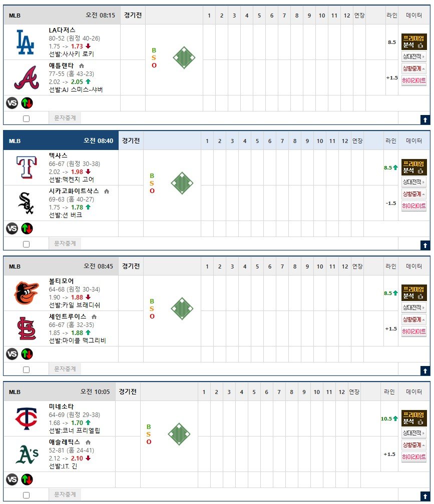This screenshot has height=504, width=434.
Task: Tick the checkbox for the Texas vs White Sox game
Action: point(27,244)
